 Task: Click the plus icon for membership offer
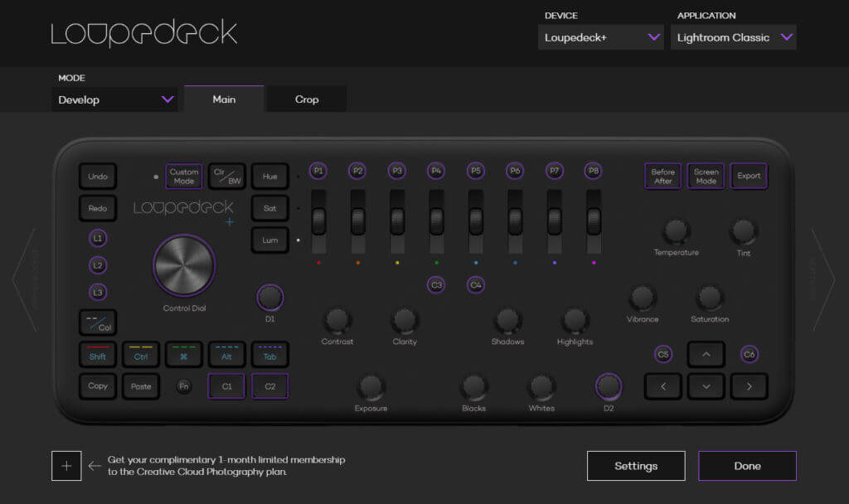tap(66, 466)
